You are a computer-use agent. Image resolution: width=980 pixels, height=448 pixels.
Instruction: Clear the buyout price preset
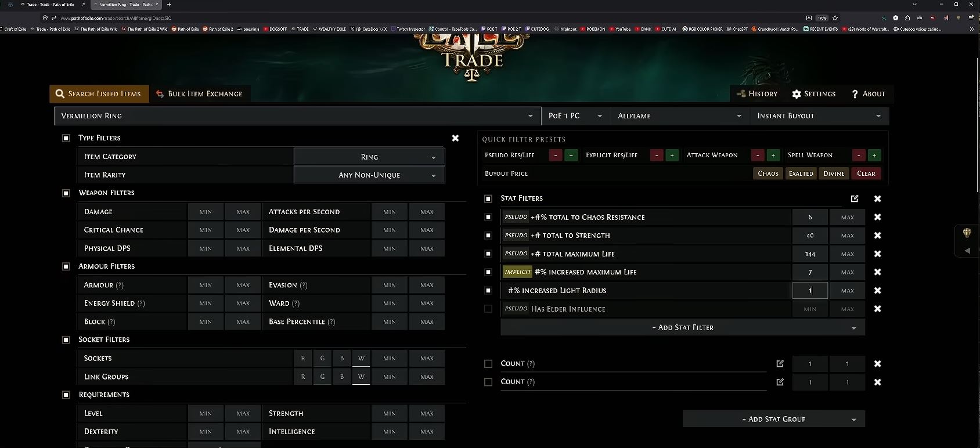point(866,174)
